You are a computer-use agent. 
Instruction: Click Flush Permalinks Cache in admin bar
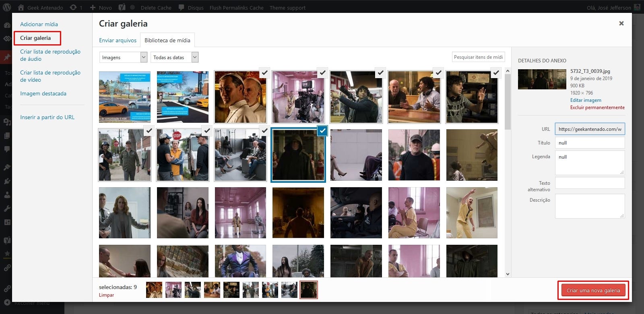[236, 8]
